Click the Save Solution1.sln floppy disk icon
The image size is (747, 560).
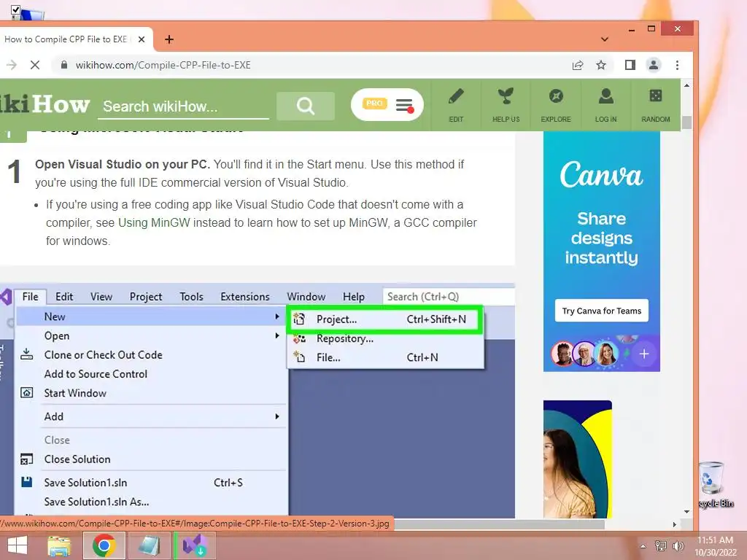[x=27, y=482]
